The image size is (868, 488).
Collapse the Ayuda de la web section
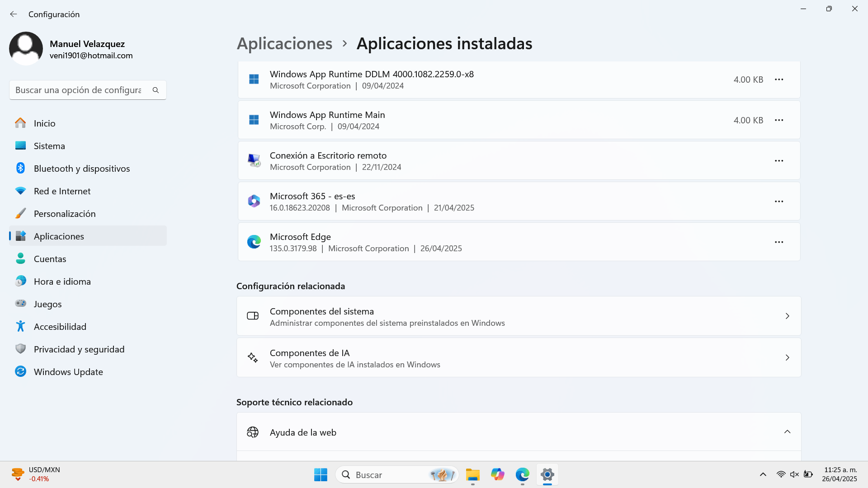pos(787,432)
